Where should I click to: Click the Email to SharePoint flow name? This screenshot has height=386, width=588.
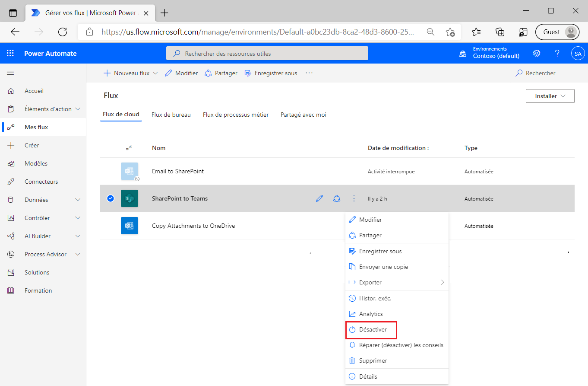click(178, 171)
